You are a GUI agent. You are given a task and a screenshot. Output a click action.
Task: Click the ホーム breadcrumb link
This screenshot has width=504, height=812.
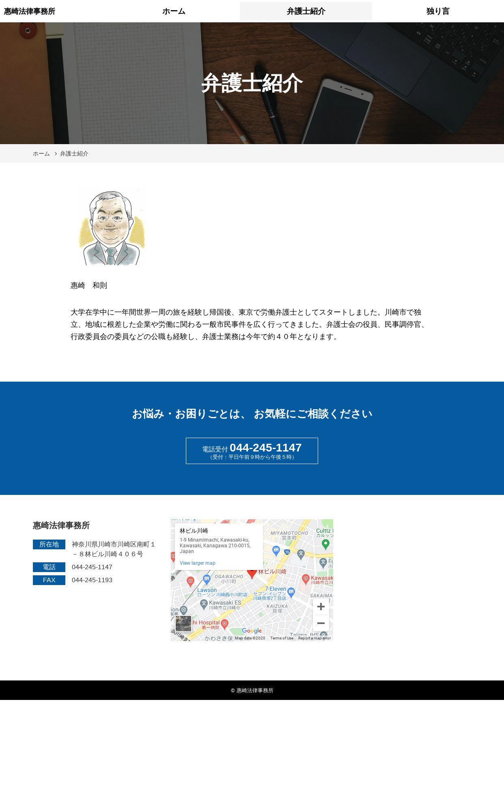pos(41,153)
